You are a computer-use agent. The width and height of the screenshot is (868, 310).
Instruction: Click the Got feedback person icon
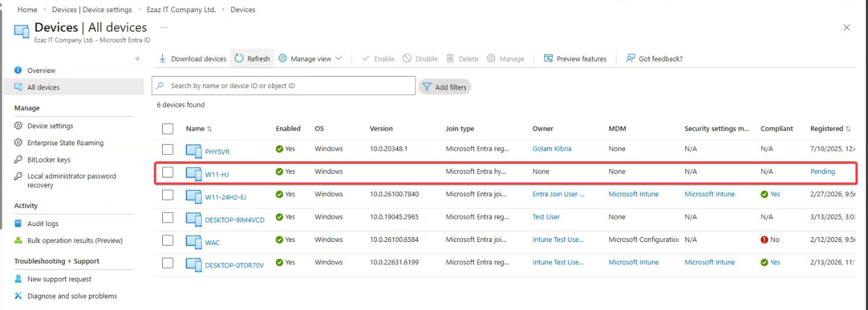[630, 58]
